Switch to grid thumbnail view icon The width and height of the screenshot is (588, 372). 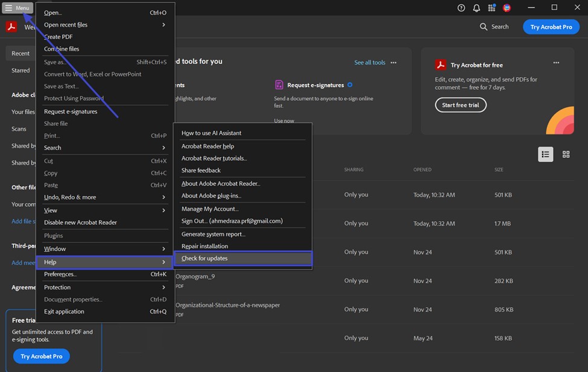click(566, 154)
